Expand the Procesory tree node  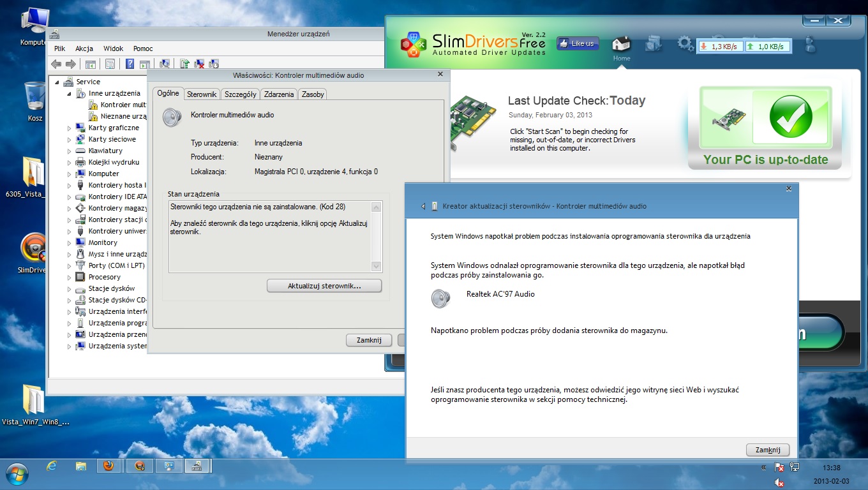coord(70,277)
